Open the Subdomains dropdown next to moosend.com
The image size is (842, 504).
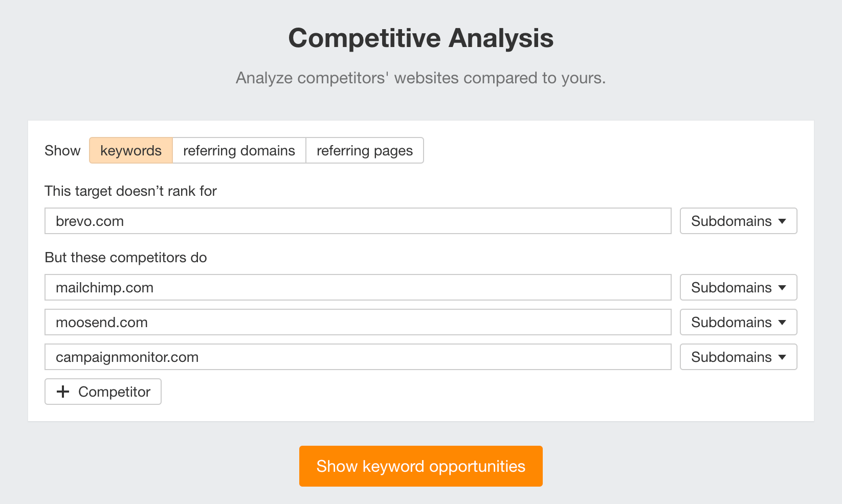click(738, 322)
